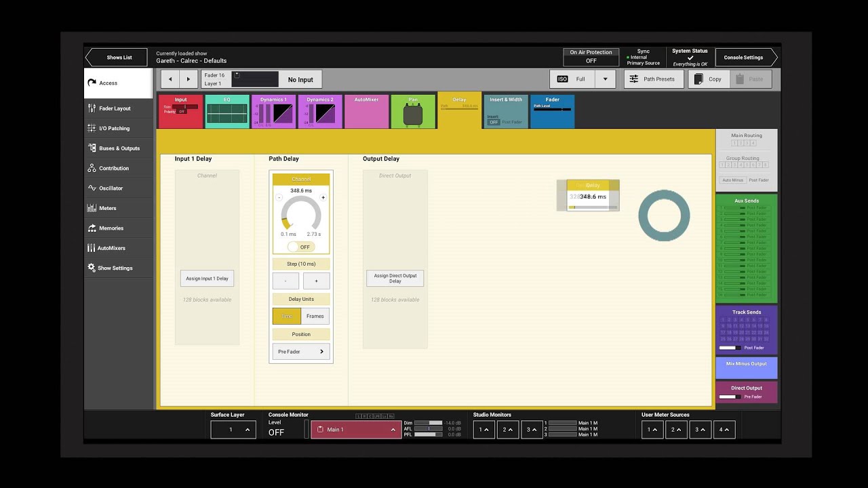Open the Aux Sends panel

(747, 248)
